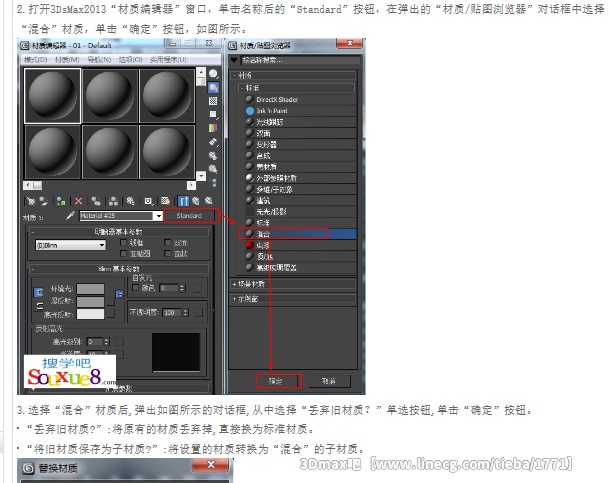
Task: Select the highlighted 混合 blend material
Action: pyautogui.click(x=298, y=234)
